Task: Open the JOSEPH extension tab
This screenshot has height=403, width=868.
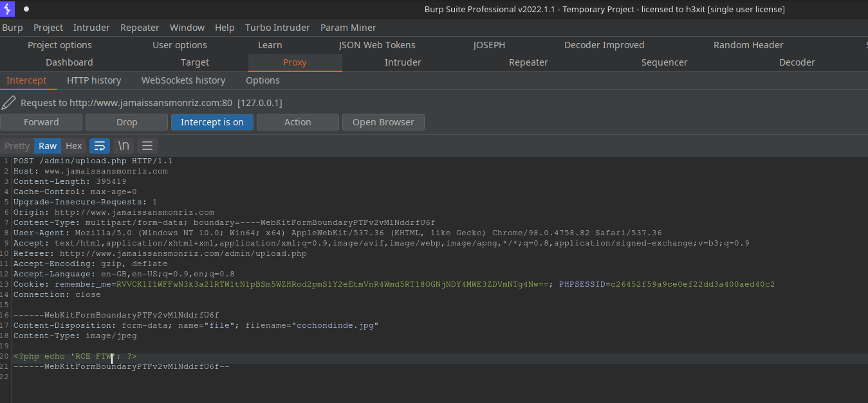Action: (x=489, y=45)
